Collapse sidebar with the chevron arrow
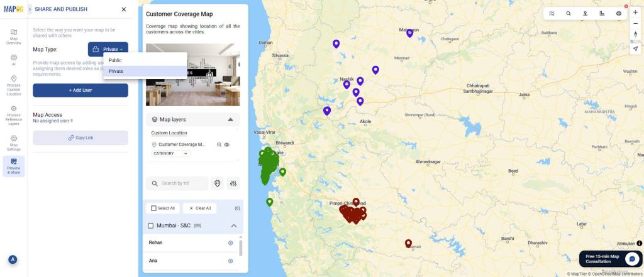Image resolution: width=644 pixels, height=277 pixels. (30, 9)
